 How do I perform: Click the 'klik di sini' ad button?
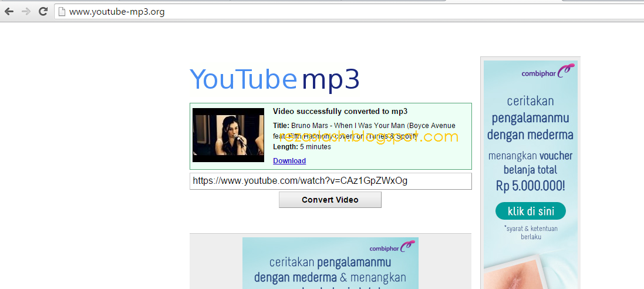pos(531,211)
